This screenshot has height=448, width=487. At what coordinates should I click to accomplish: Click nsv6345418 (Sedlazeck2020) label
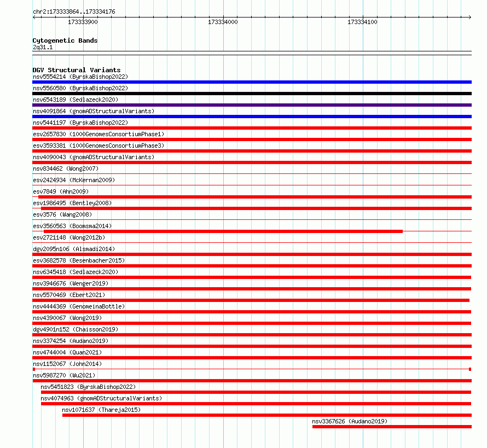(76, 272)
